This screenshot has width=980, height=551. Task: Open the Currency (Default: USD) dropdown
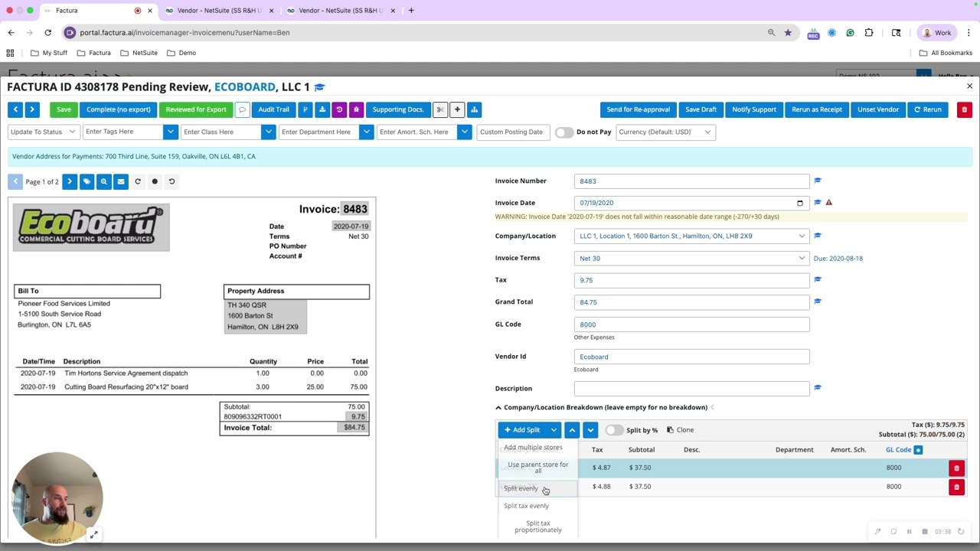(665, 132)
